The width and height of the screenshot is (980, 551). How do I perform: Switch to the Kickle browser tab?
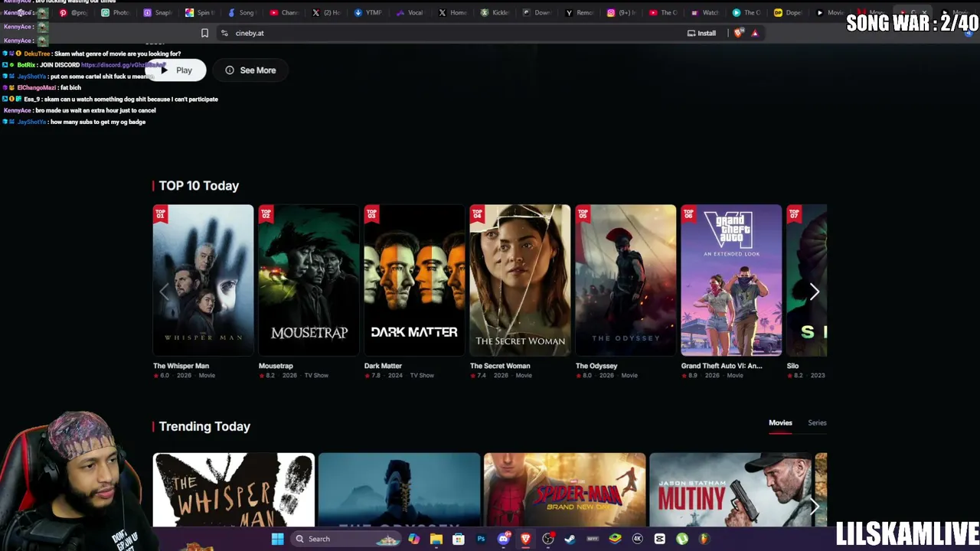(495, 13)
